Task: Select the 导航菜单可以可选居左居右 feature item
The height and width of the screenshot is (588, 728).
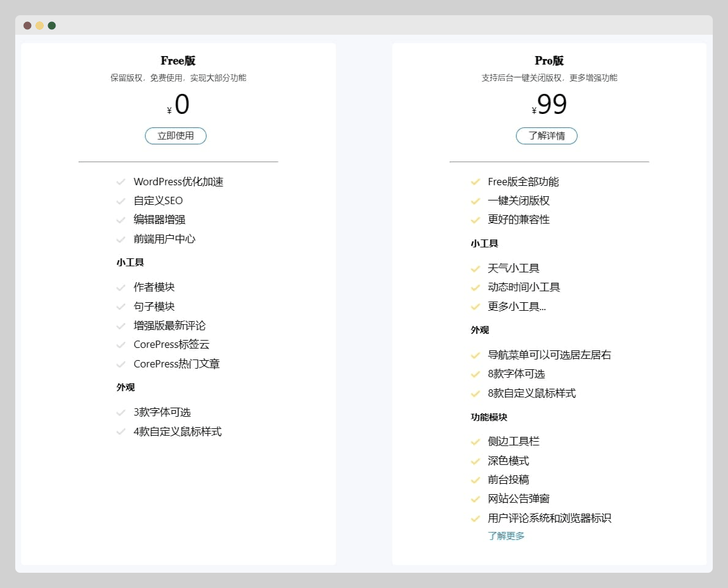Action: [x=549, y=355]
